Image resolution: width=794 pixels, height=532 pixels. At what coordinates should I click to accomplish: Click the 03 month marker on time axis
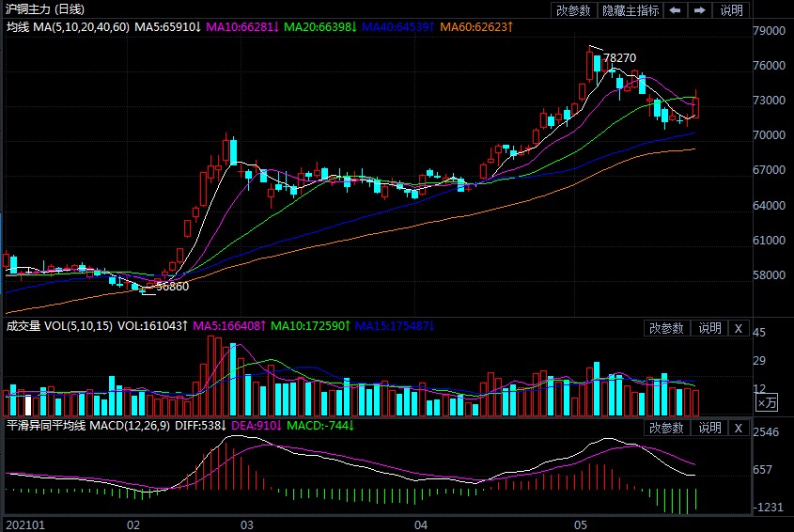coord(248,524)
